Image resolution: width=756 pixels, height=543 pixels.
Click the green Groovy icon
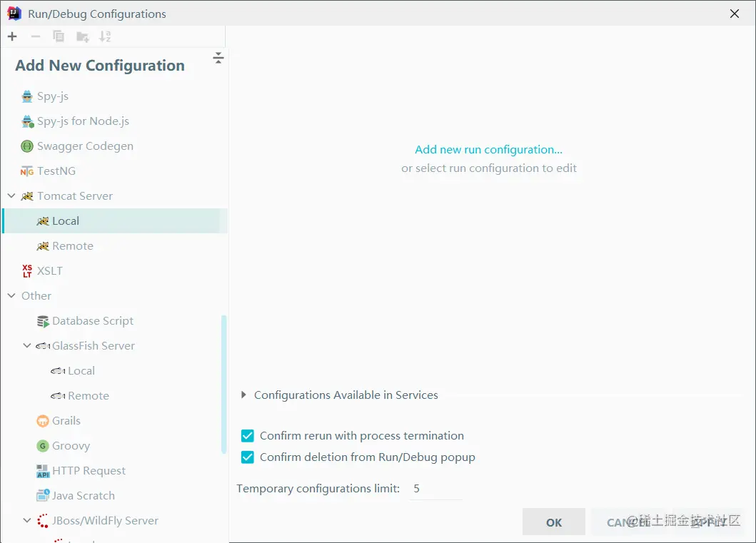43,446
